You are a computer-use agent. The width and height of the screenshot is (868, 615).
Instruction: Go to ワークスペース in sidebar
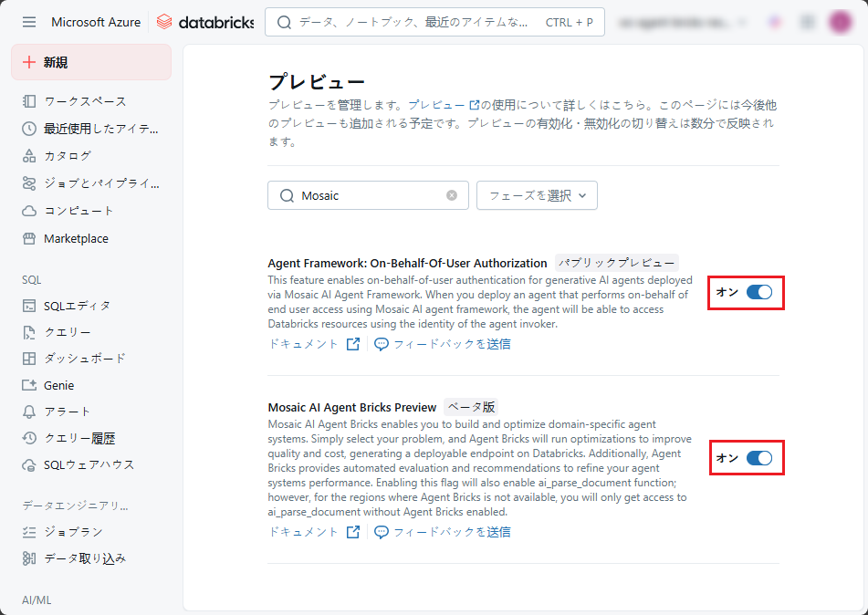pos(85,101)
